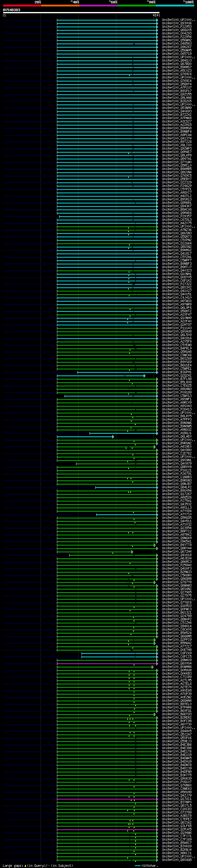The width and height of the screenshot is (197, 868).
Task: Open hit UniRef100_O04293
Action: point(177,33)
